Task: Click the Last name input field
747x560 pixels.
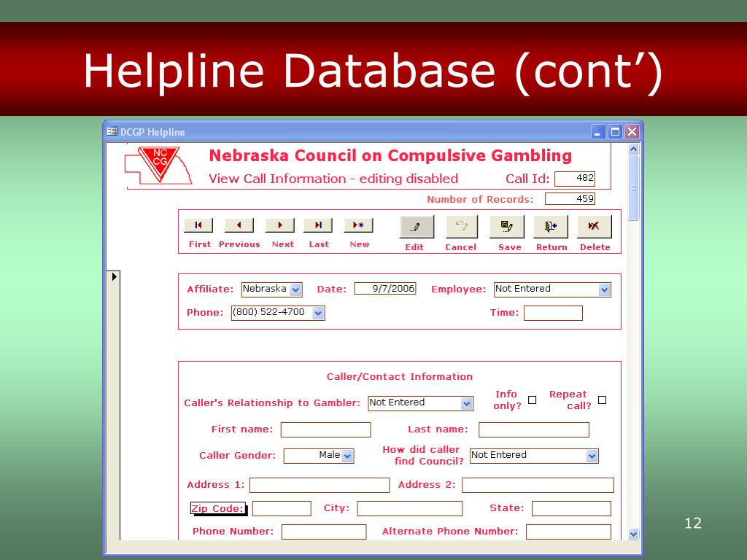Action: point(533,429)
